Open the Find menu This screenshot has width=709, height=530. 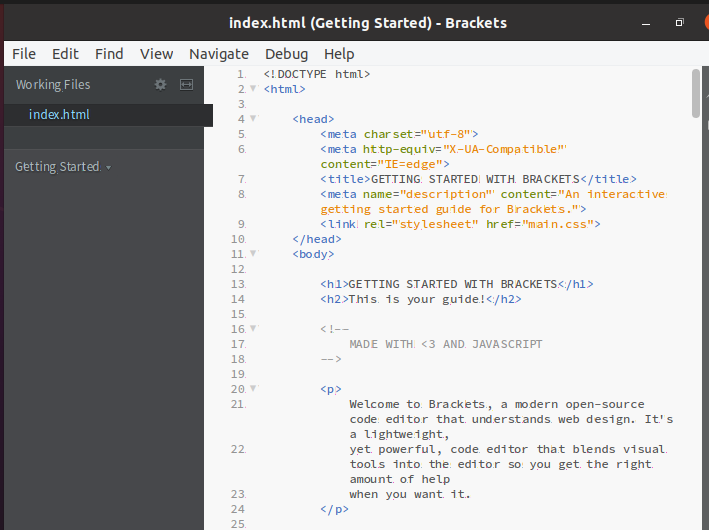point(109,54)
